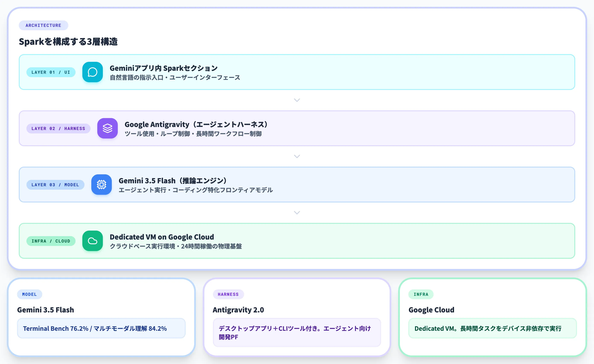Click the chevron below the Layer 01 card

tap(297, 100)
